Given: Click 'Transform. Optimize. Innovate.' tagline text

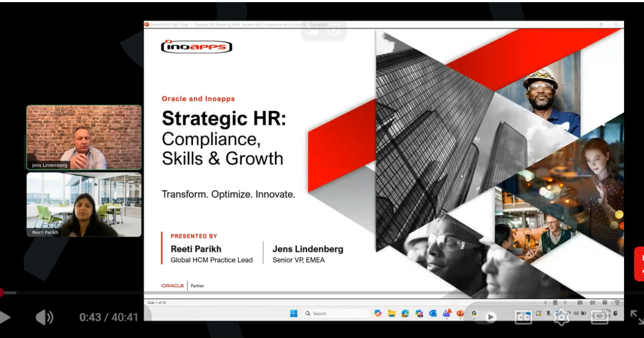Looking at the screenshot, I should [229, 194].
